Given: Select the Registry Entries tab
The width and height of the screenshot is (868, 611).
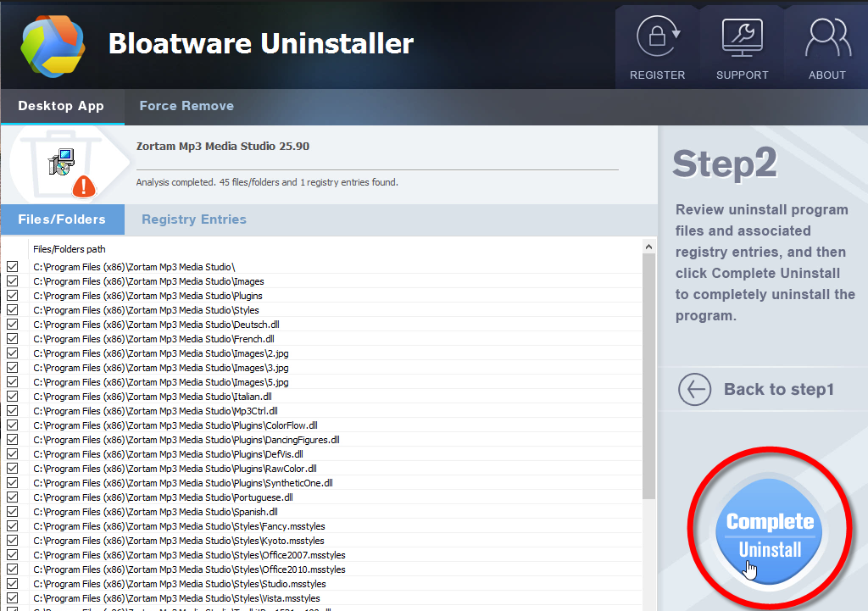Looking at the screenshot, I should pos(194,219).
